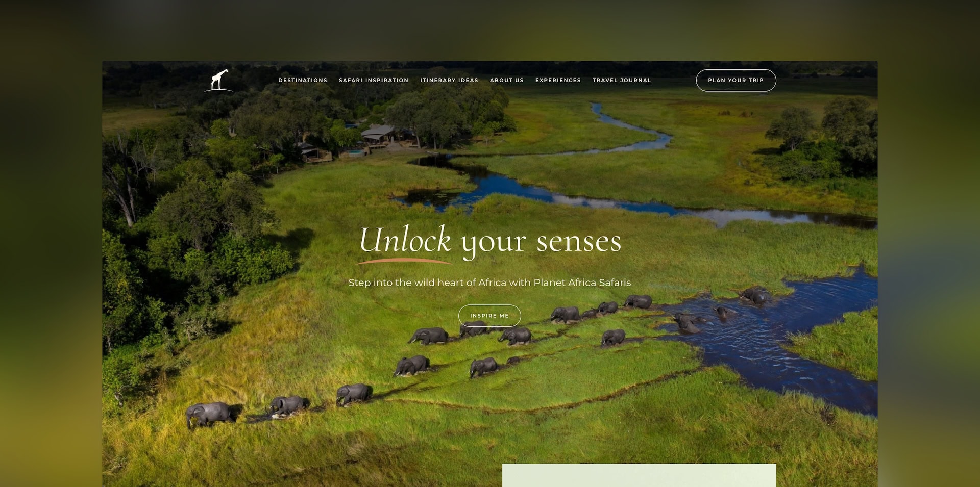
Task: Open Itinerary Ideas in the navigation
Action: point(449,80)
